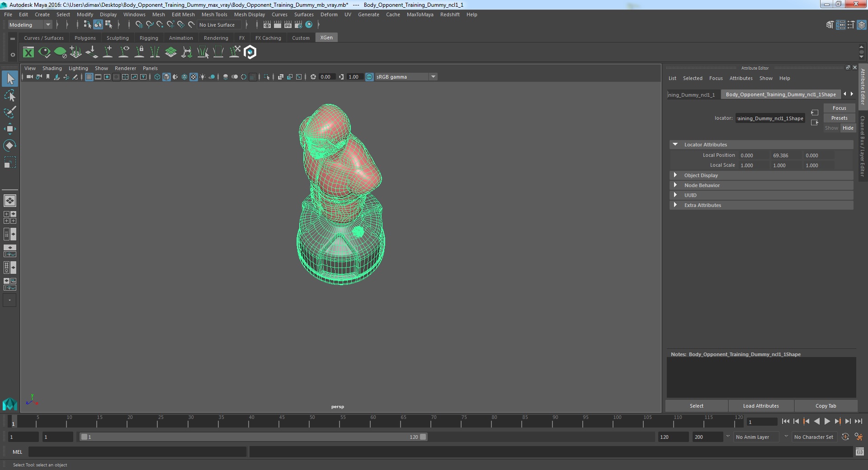Open the Attribute Editor side tab
Viewport: 868px width, 470px height.
pyautogui.click(x=863, y=86)
